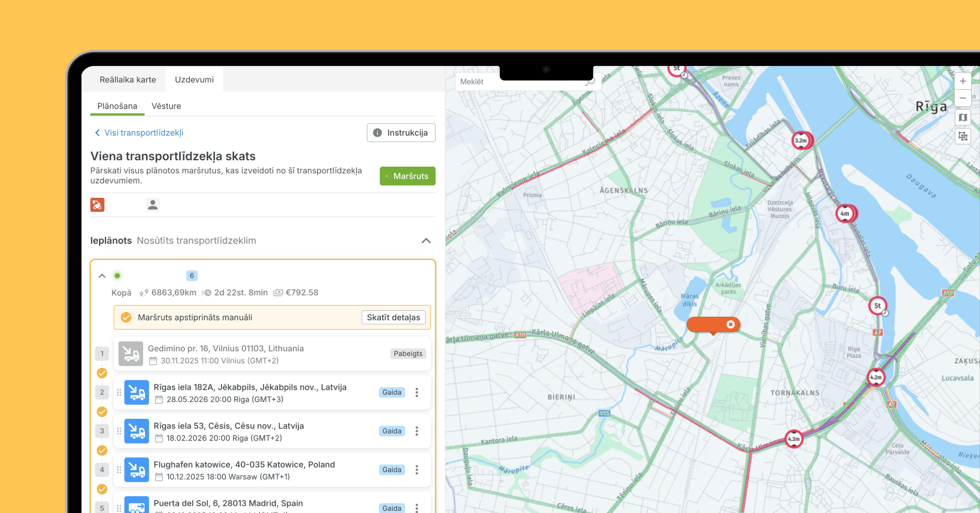Click the blue loading icon for Katowice stop
This screenshot has width=980, height=513.
137,470
